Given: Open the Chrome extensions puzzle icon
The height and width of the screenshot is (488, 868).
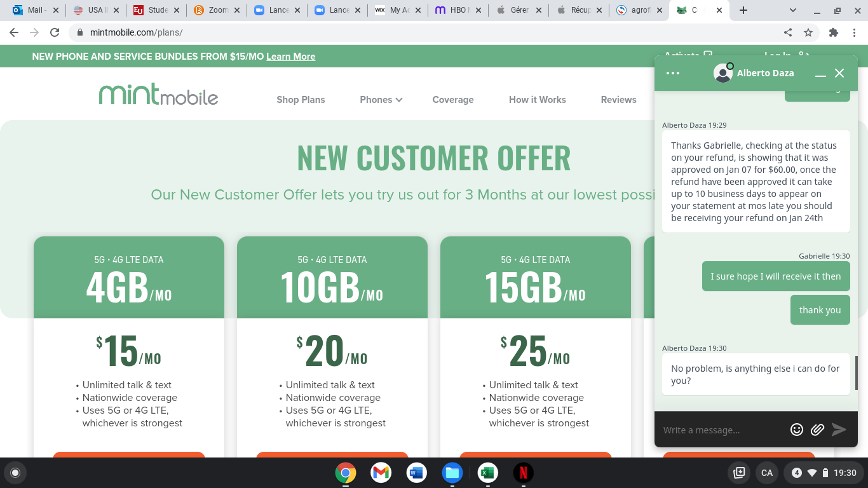Looking at the screenshot, I should 834,32.
